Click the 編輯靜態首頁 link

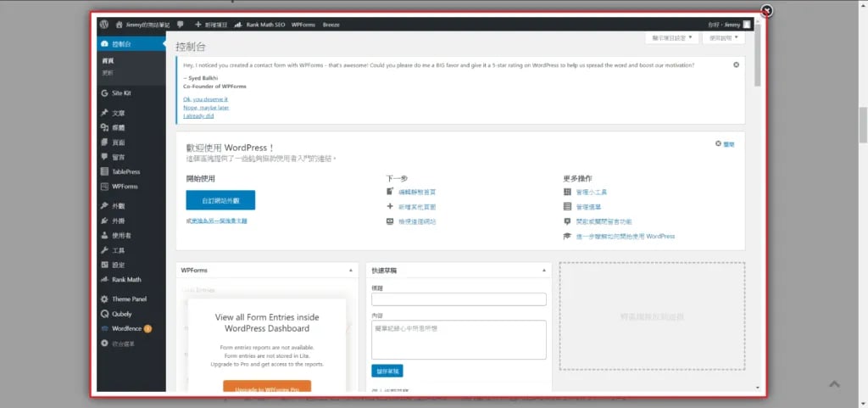(x=417, y=192)
